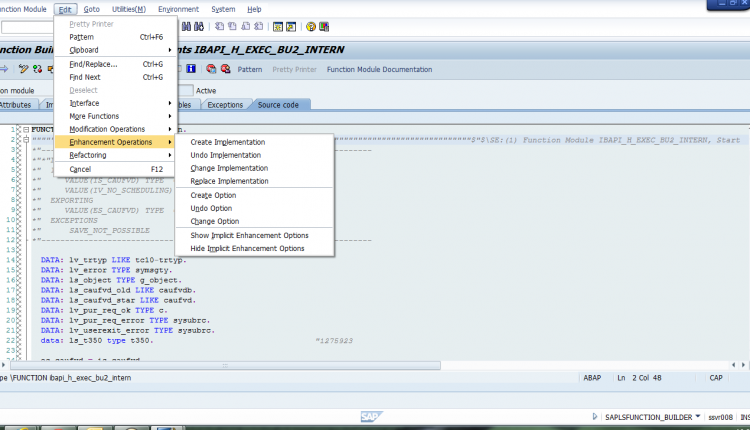Click the Find Next binoculars icon
This screenshot has height=430, width=750.
[x=199, y=27]
